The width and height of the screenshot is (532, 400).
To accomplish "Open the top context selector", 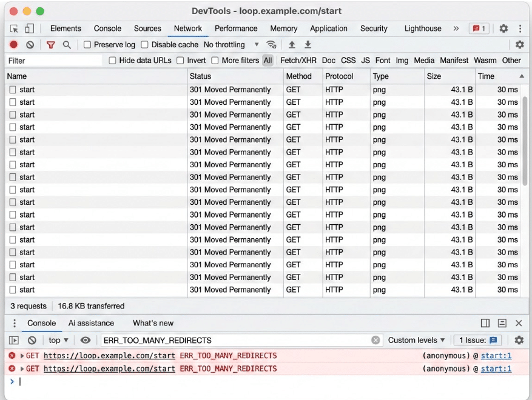I will 58,340.
